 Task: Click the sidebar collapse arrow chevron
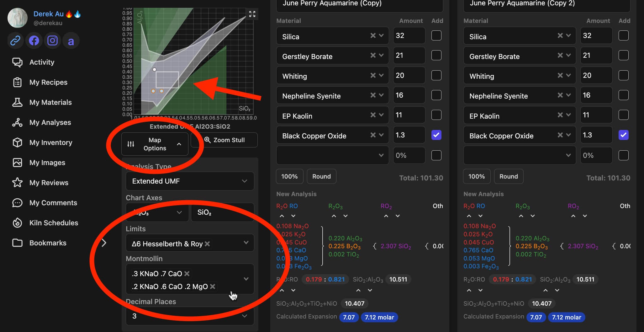pyautogui.click(x=104, y=243)
